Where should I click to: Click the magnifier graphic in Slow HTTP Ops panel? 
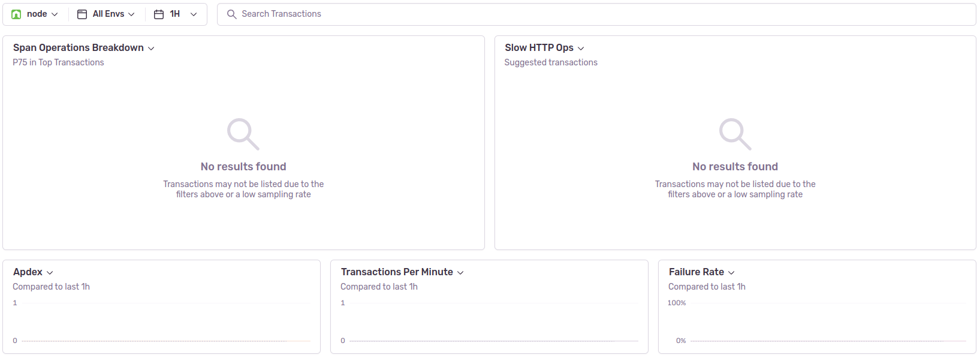click(x=734, y=133)
